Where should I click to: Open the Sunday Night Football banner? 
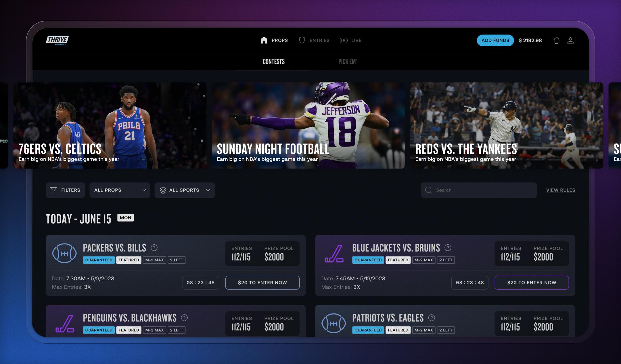point(308,125)
